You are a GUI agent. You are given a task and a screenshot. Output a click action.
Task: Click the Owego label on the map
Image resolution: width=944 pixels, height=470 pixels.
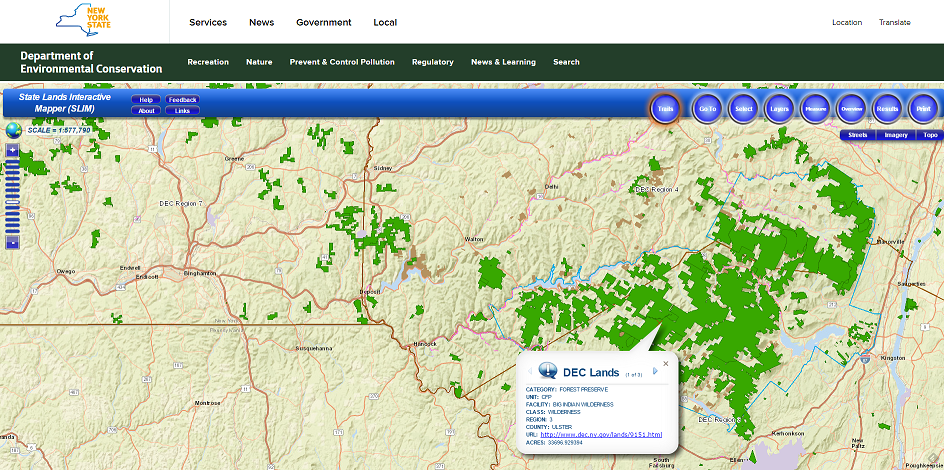click(x=66, y=271)
